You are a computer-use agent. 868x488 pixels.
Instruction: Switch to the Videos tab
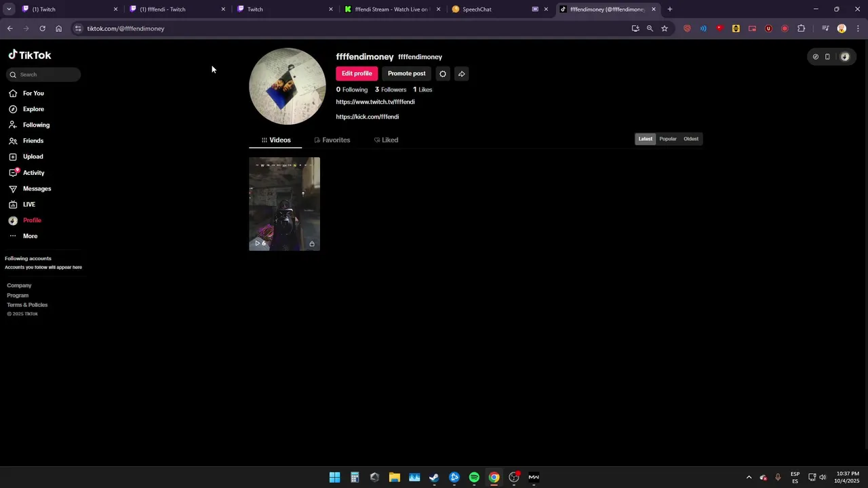coord(276,140)
